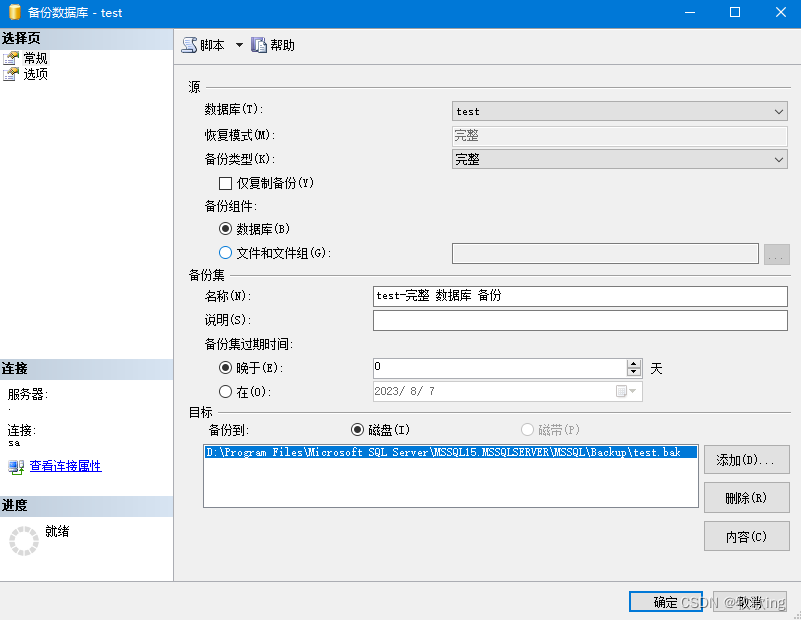Click the 取消 cancel button
This screenshot has width=801, height=620.
tap(749, 602)
